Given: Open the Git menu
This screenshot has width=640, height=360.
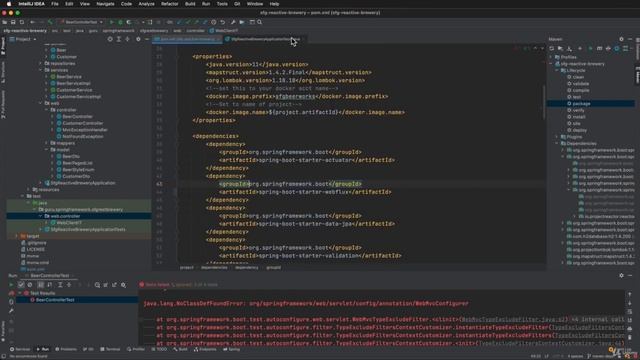Looking at the screenshot, I should 237,4.
